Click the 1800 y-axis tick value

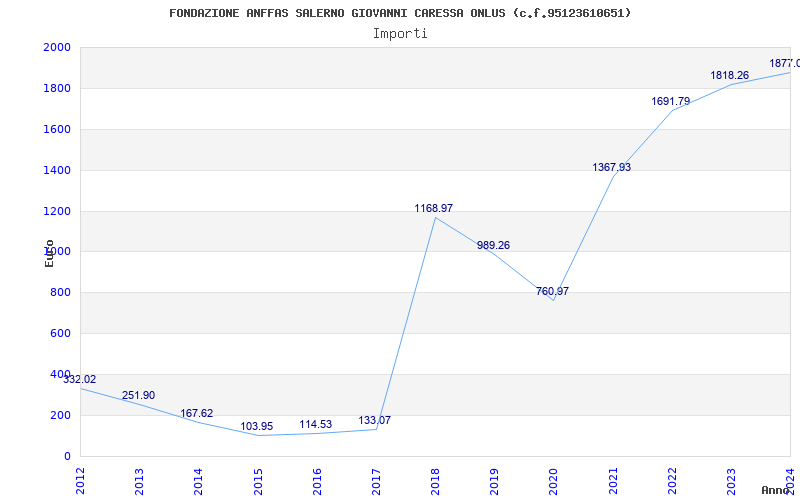pyautogui.click(x=57, y=88)
